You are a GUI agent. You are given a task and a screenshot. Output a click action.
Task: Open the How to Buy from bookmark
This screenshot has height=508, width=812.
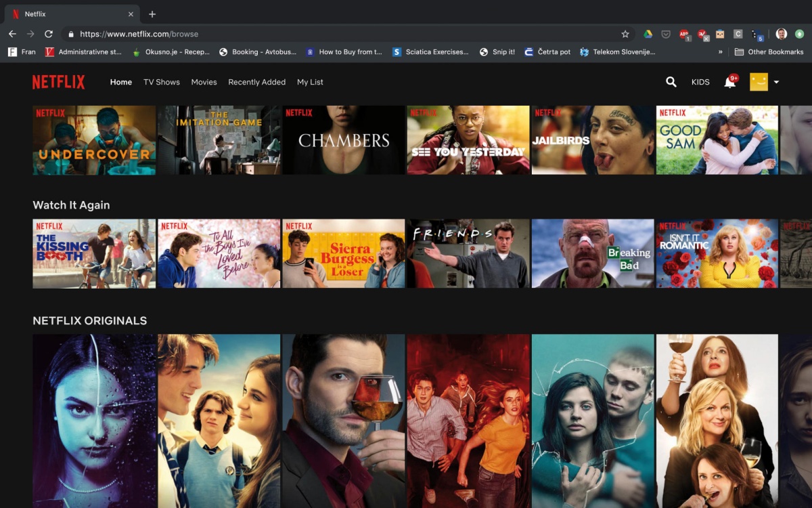(x=344, y=51)
